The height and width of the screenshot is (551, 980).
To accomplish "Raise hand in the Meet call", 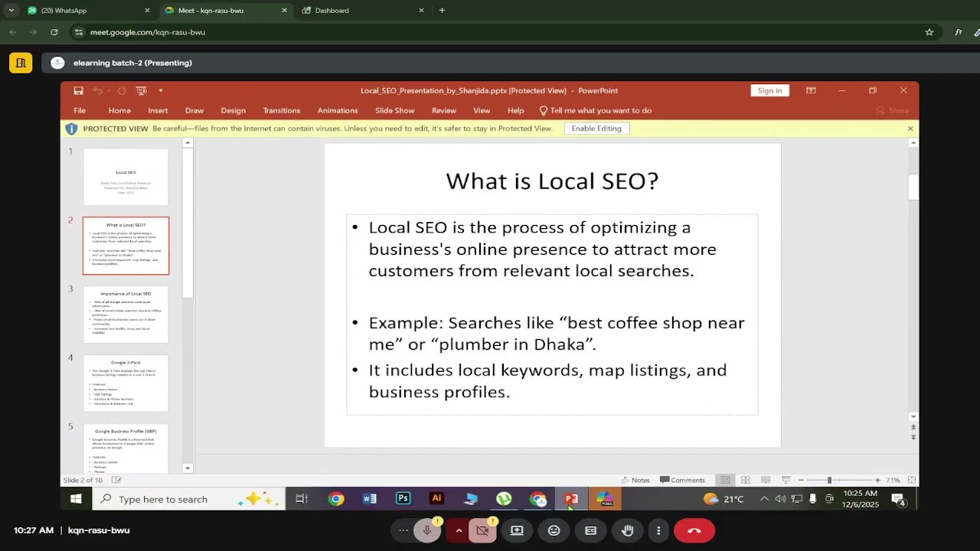I will (627, 530).
